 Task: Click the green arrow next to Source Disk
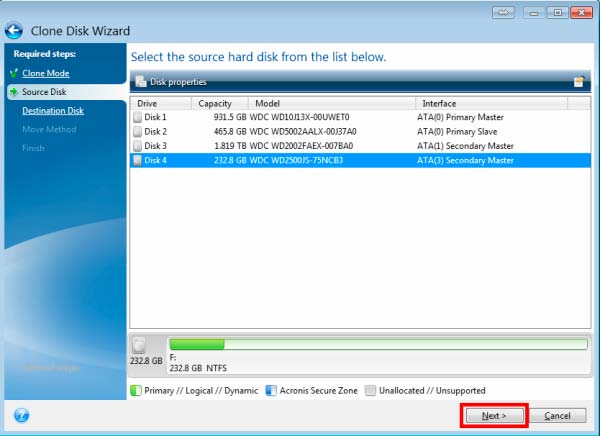14,92
